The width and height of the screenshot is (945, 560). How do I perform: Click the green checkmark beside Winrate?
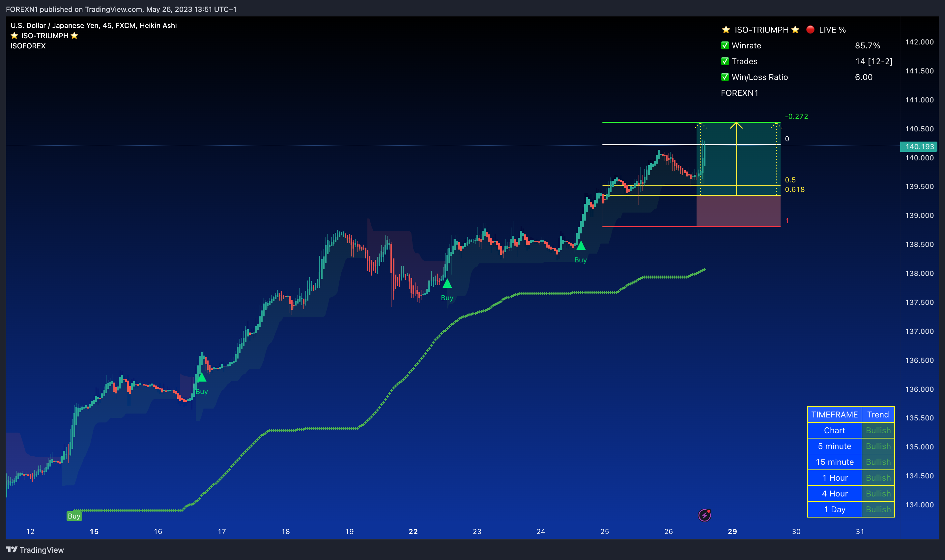point(725,46)
